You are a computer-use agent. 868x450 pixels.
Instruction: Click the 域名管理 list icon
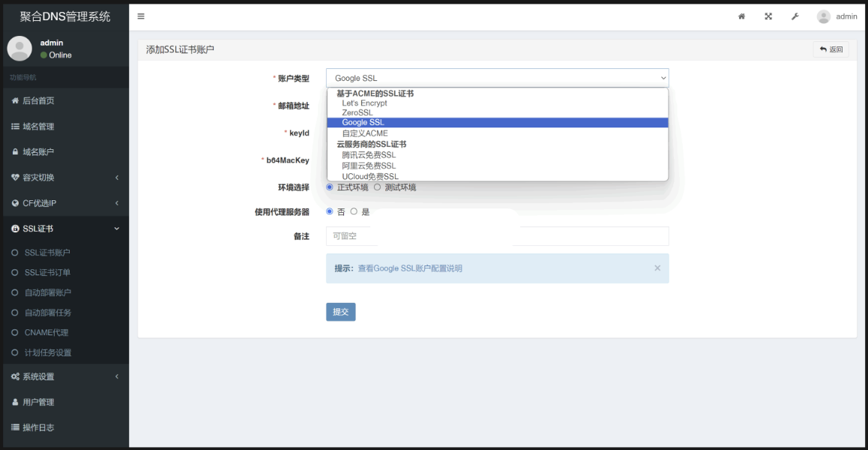pyautogui.click(x=16, y=126)
